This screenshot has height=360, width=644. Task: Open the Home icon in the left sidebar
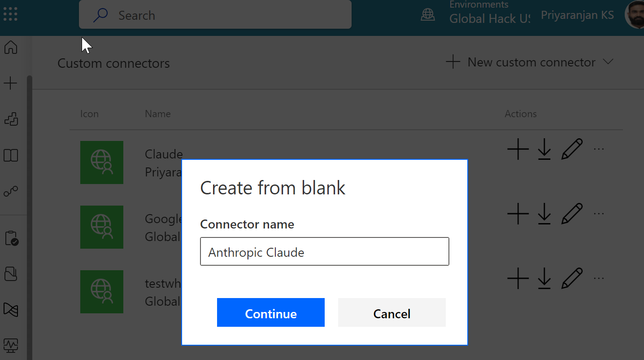pos(10,47)
